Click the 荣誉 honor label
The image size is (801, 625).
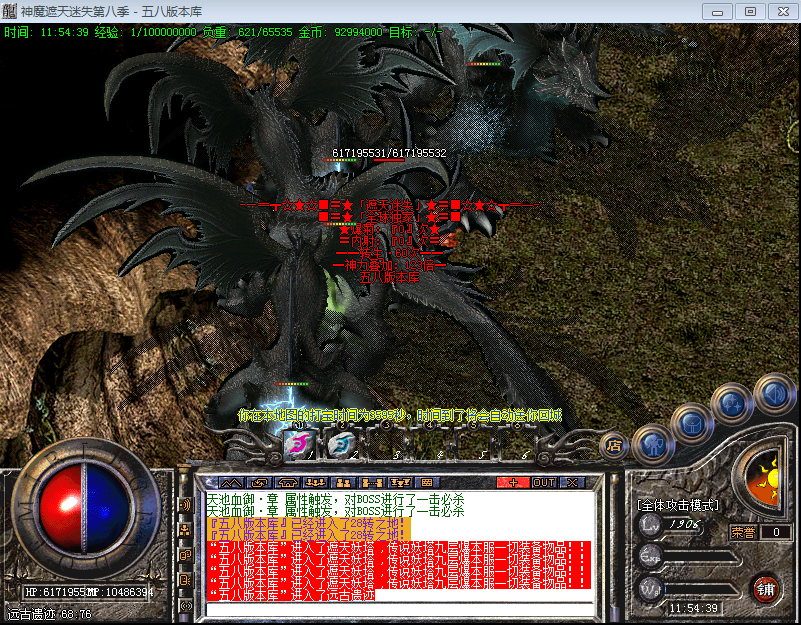[743, 533]
